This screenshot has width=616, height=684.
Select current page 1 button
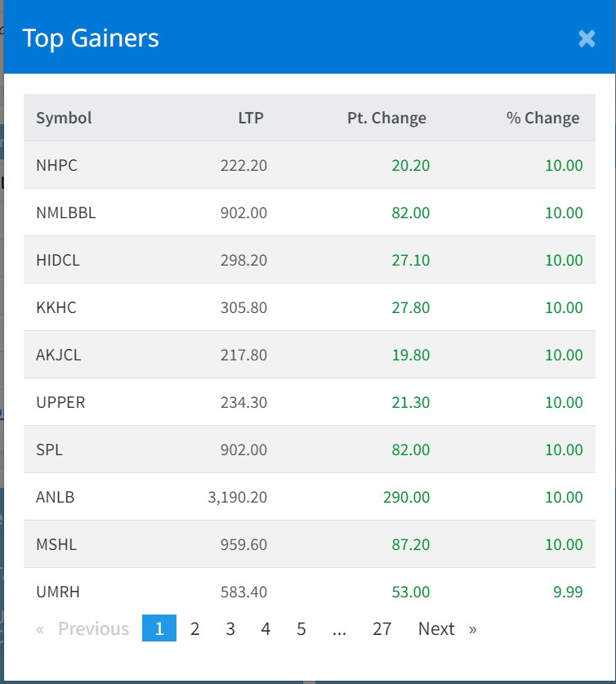159,628
